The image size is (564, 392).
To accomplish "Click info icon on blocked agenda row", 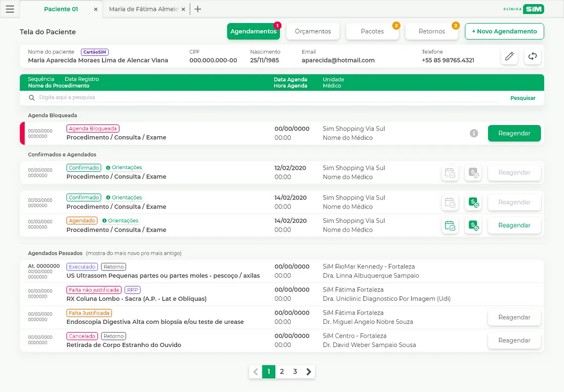I will pyautogui.click(x=474, y=133).
